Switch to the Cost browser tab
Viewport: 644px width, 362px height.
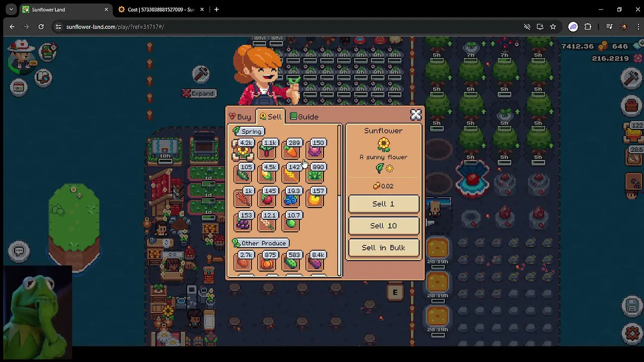click(161, 10)
